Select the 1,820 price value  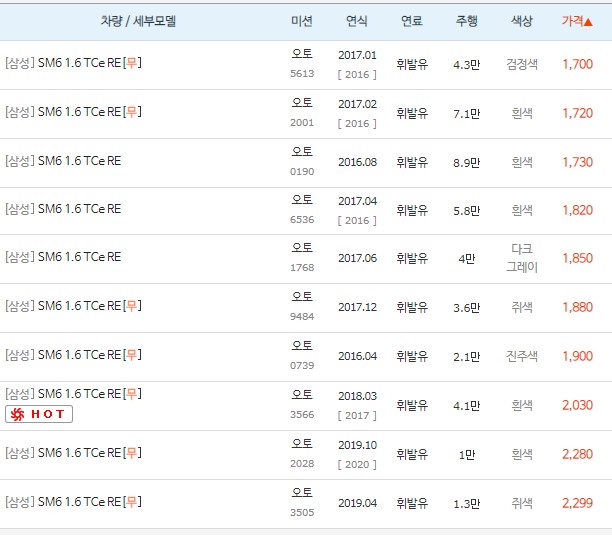[x=577, y=211]
